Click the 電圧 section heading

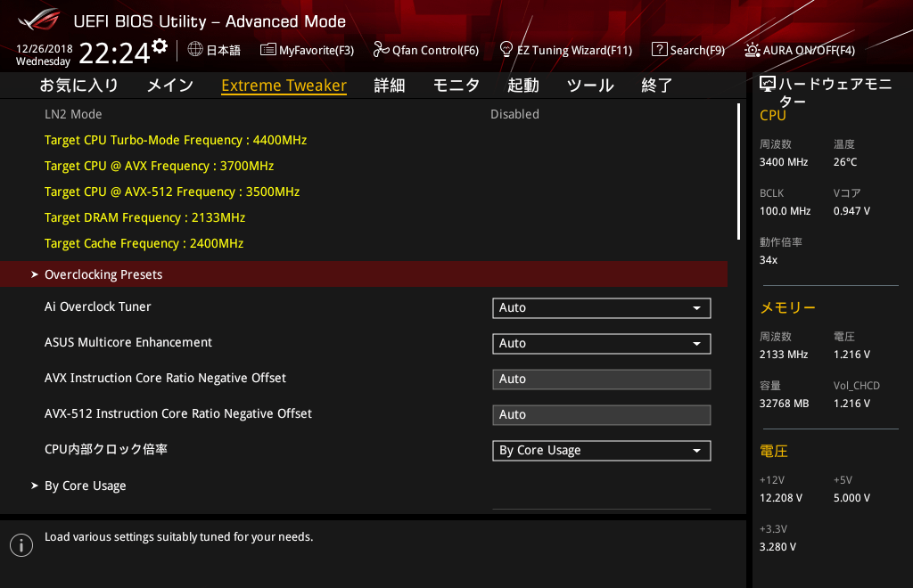[774, 452]
